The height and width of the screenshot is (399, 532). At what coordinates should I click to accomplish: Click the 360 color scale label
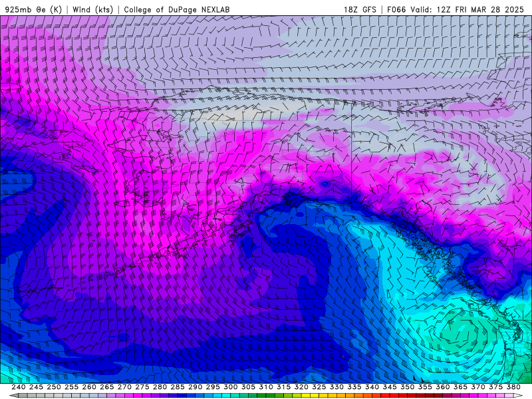[443, 387]
